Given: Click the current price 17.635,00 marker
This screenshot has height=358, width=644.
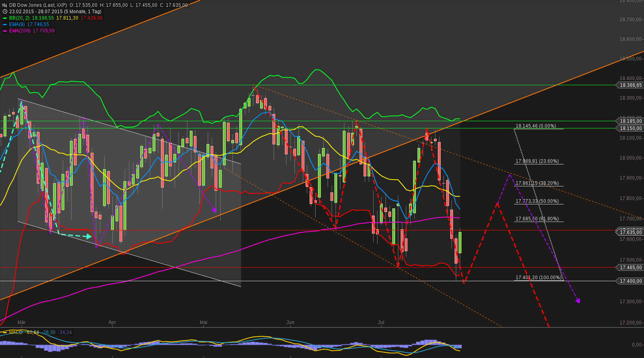Looking at the screenshot, I should pyautogui.click(x=630, y=232).
